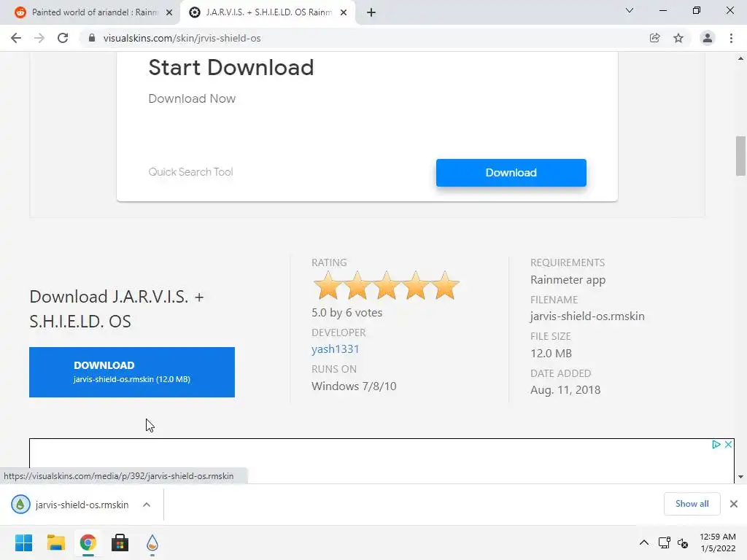Click the muted volume tray icon
Image resolution: width=747 pixels, height=560 pixels.
(x=683, y=542)
